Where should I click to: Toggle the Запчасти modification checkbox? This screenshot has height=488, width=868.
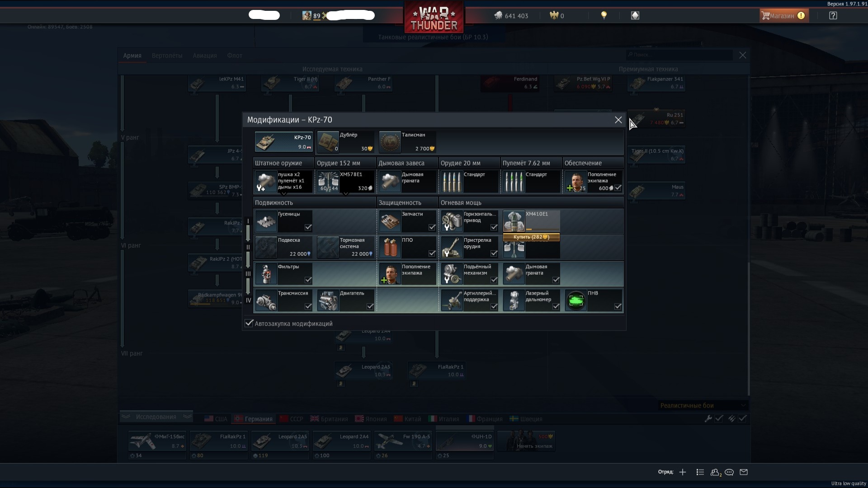(x=432, y=227)
